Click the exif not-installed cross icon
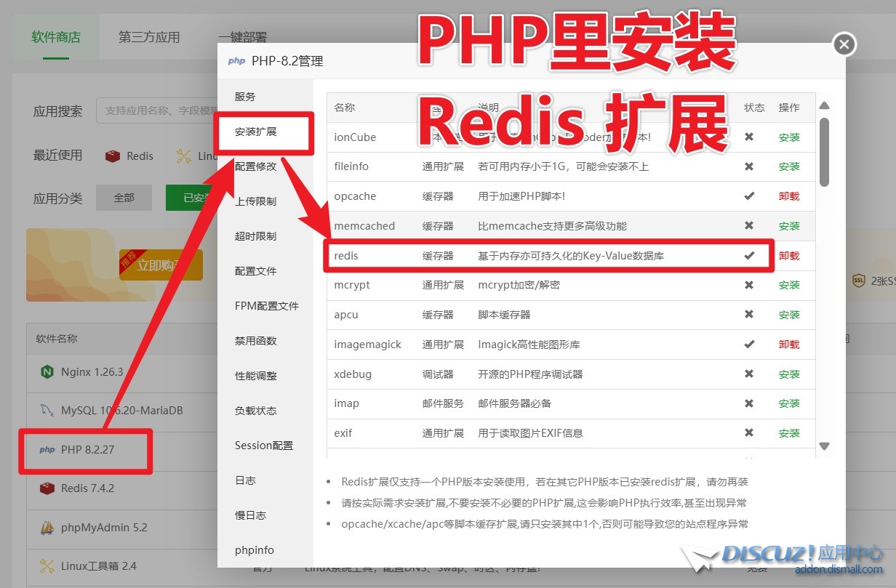This screenshot has width=896, height=588. click(749, 433)
